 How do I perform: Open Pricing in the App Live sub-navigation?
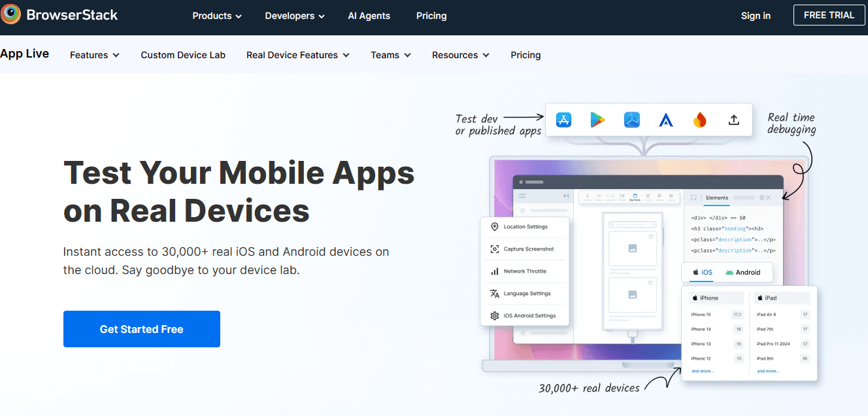(x=526, y=55)
